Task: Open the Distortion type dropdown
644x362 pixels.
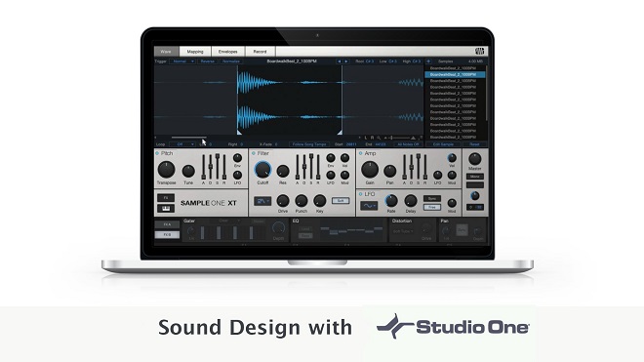Action: (x=403, y=231)
